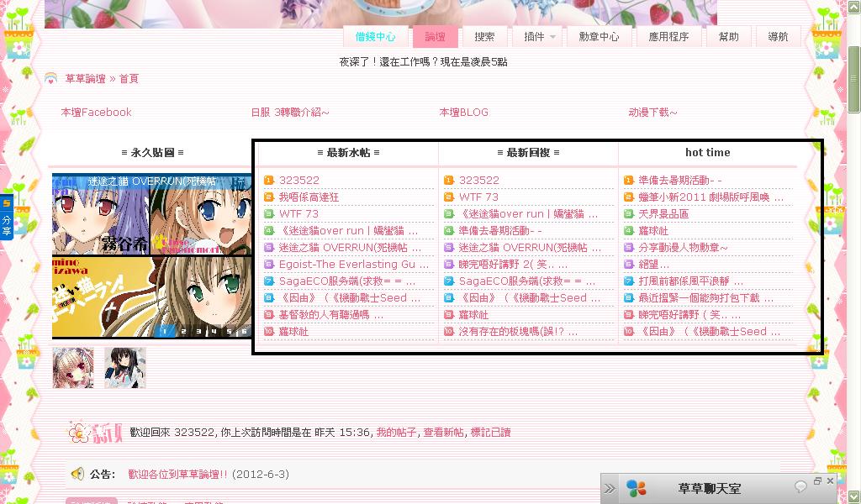Screen dimensions: 861x504
Task: Expand the 插件 dropdown menu
Action: coord(539,37)
